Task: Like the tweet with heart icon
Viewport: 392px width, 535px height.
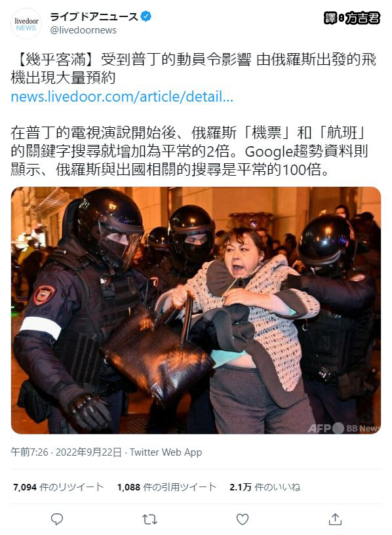Action: (x=243, y=519)
